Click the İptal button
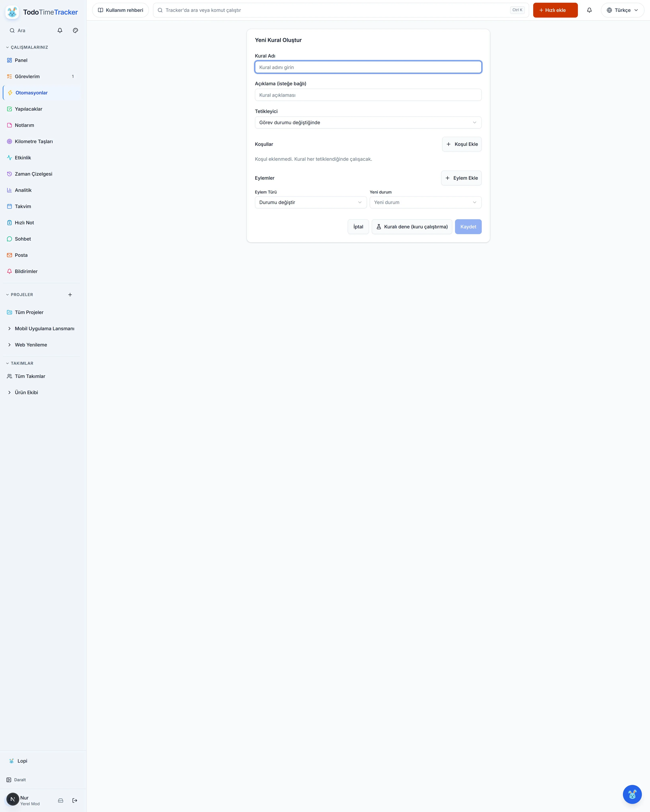Image resolution: width=650 pixels, height=812 pixels. point(358,227)
